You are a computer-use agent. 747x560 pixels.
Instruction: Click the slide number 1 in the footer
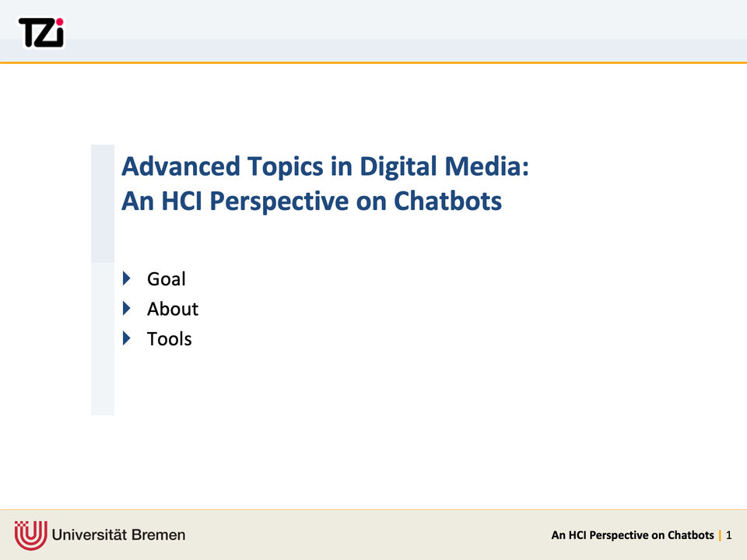point(729,535)
